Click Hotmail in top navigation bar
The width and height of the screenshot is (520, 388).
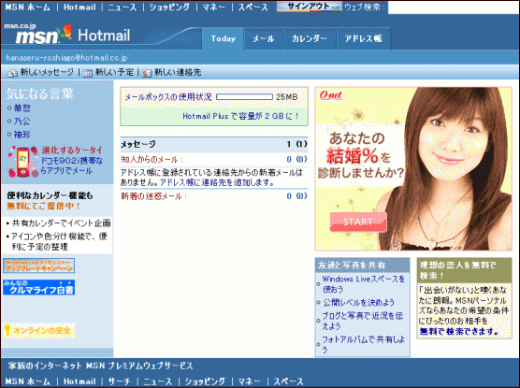[80, 7]
